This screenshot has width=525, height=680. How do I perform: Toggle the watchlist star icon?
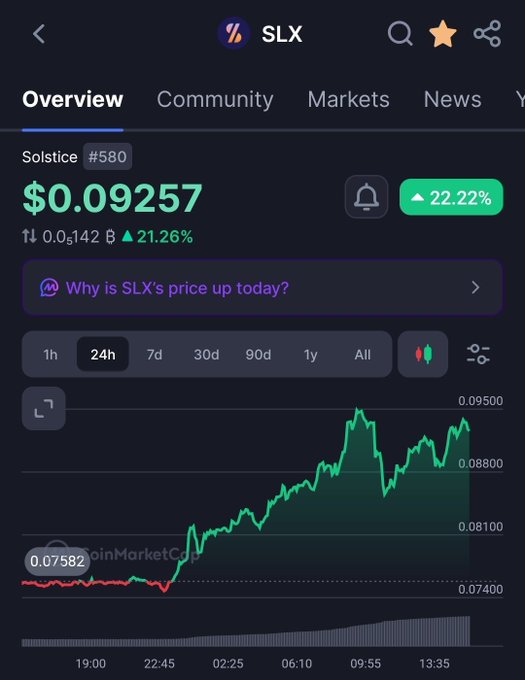[x=443, y=33]
